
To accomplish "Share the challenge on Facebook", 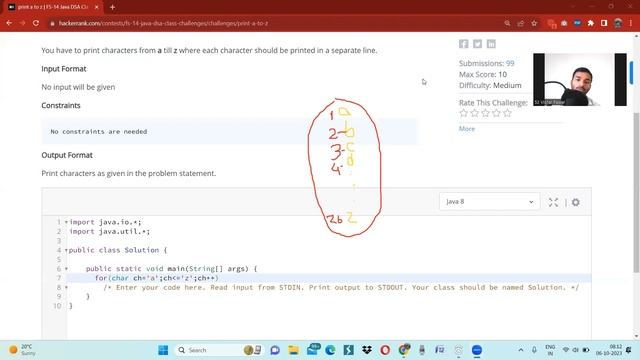I will click(463, 44).
